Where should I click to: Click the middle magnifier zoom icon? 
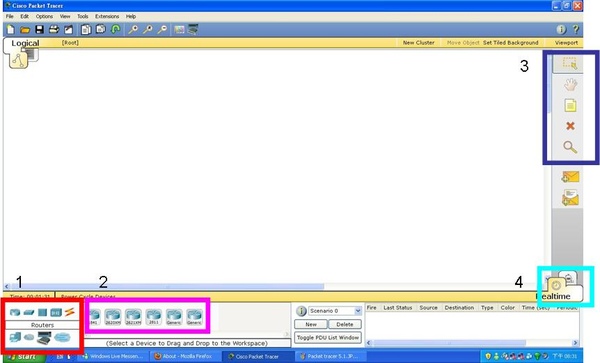pos(148,29)
